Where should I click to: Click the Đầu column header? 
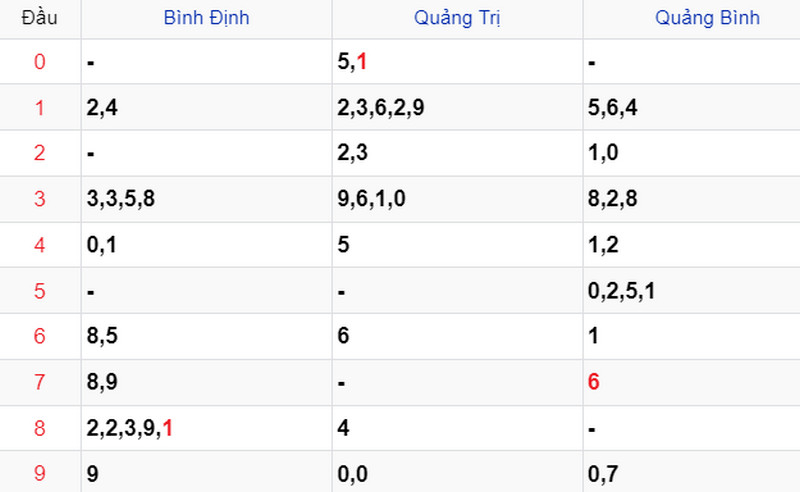39,18
